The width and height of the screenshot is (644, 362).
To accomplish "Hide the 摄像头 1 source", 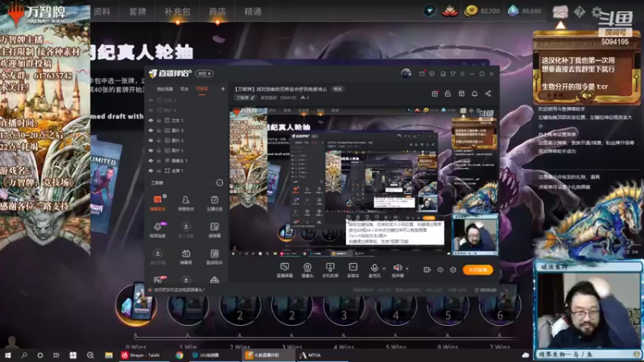I will click(151, 160).
